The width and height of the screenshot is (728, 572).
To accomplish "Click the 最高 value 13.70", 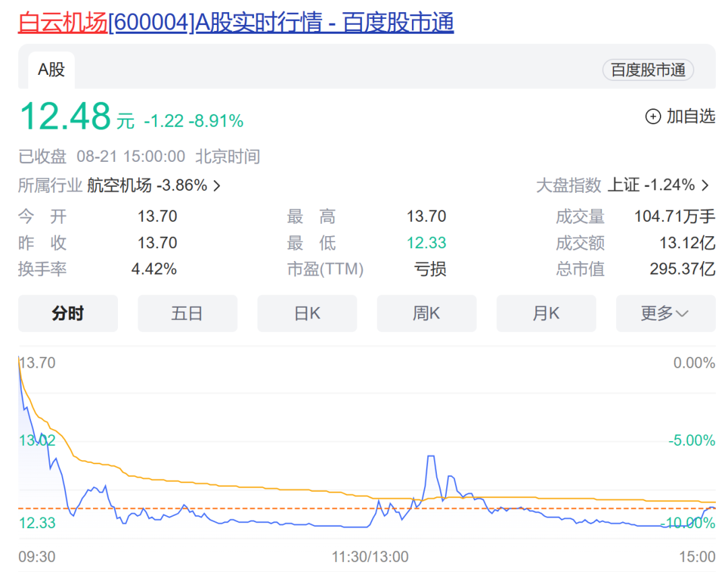I will (x=426, y=216).
